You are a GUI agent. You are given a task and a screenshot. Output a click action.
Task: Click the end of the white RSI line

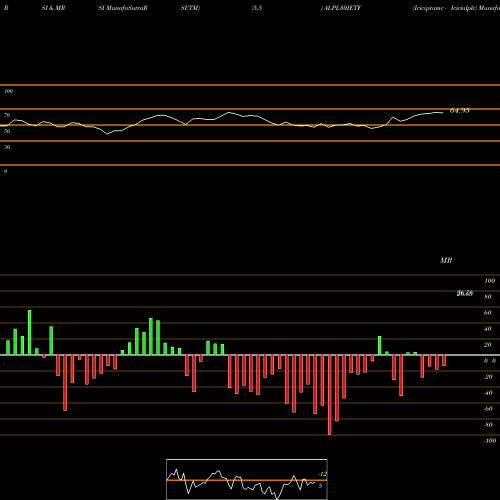(x=443, y=113)
